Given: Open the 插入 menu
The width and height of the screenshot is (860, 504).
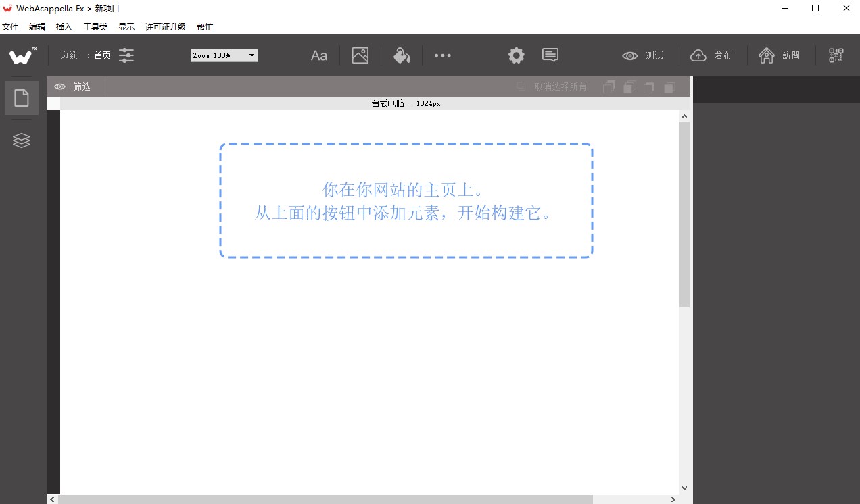Looking at the screenshot, I should point(64,26).
